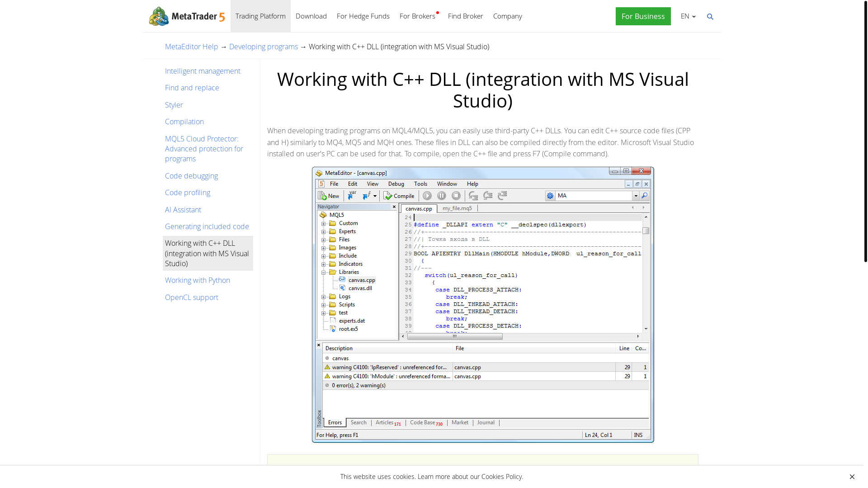Expand the Experts folder in Navigator

pos(323,232)
